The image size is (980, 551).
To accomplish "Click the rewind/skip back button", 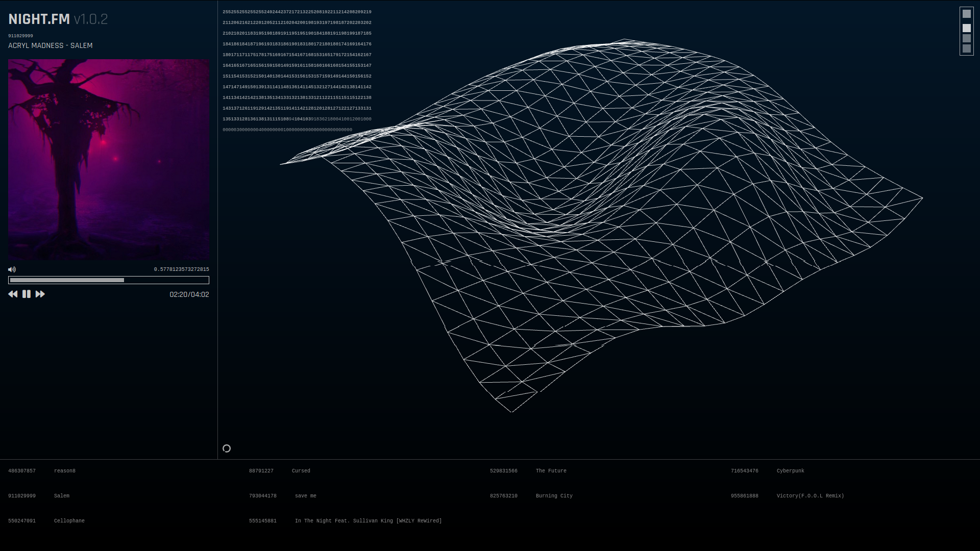I will (13, 294).
